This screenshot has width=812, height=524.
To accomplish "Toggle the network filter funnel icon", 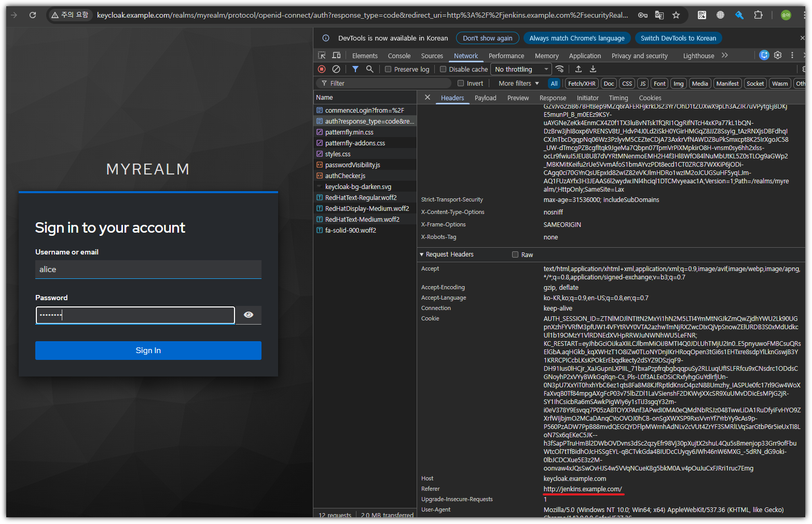I will click(355, 69).
